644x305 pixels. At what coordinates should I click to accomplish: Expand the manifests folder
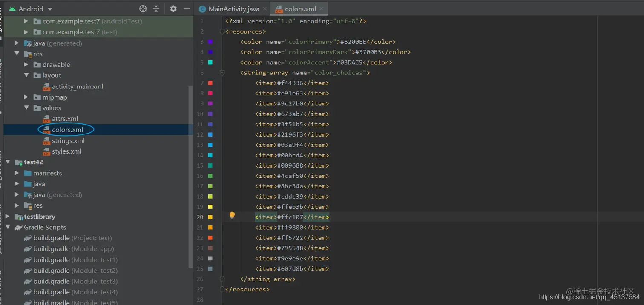pyautogui.click(x=17, y=173)
